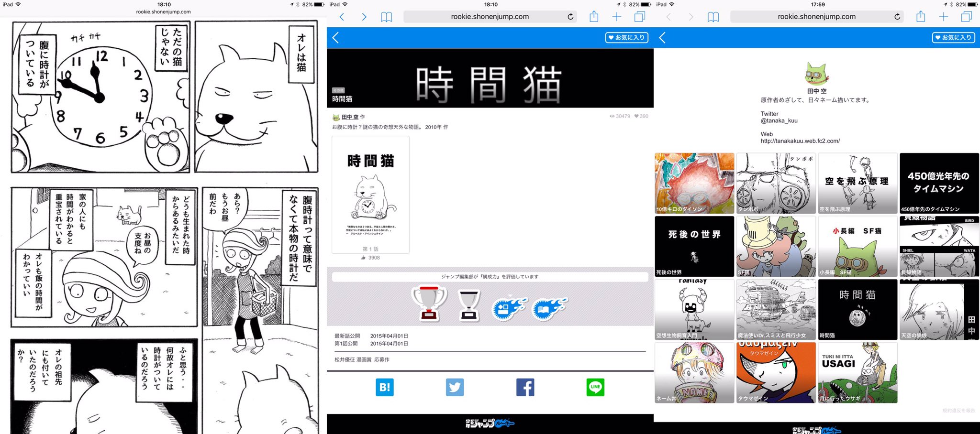980x434 pixels.
Task: Add new tab plus in middle window
Action: click(617, 17)
